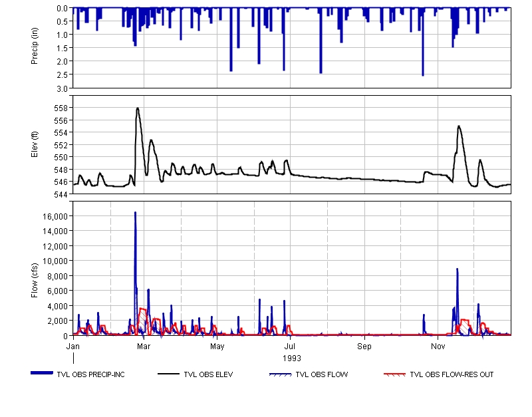
Task: Select the 'TVL OBS ELEV' legend label
Action: [208, 374]
